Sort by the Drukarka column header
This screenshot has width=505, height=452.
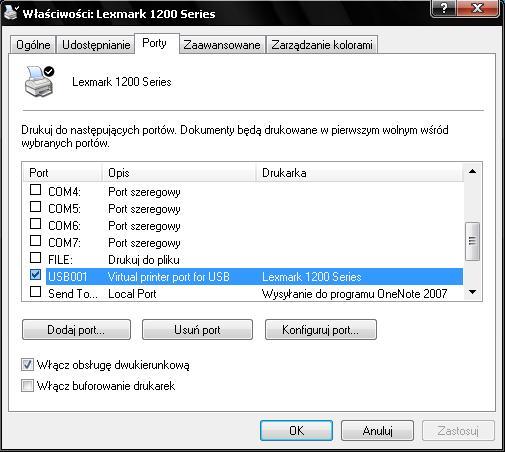[359, 173]
